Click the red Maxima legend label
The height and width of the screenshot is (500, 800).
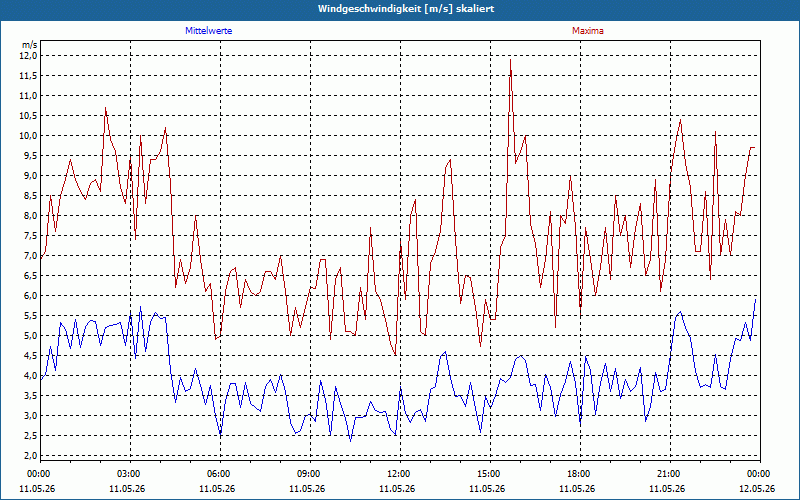click(x=587, y=31)
